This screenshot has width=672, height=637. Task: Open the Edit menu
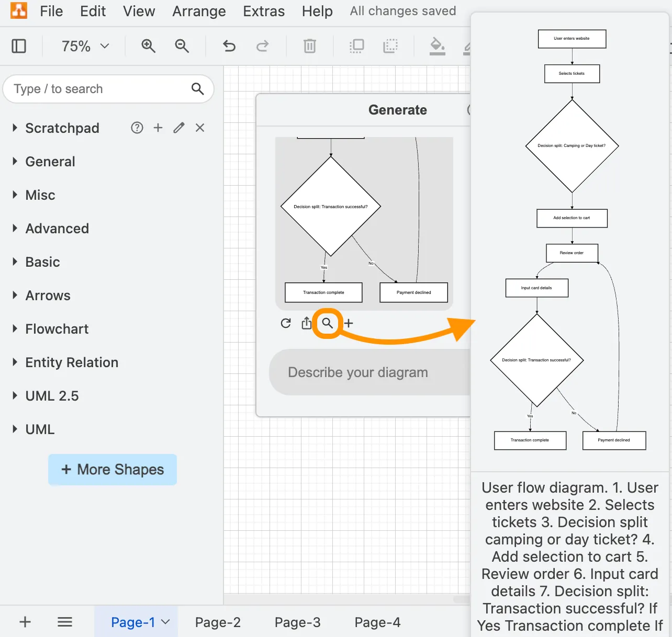[93, 11]
